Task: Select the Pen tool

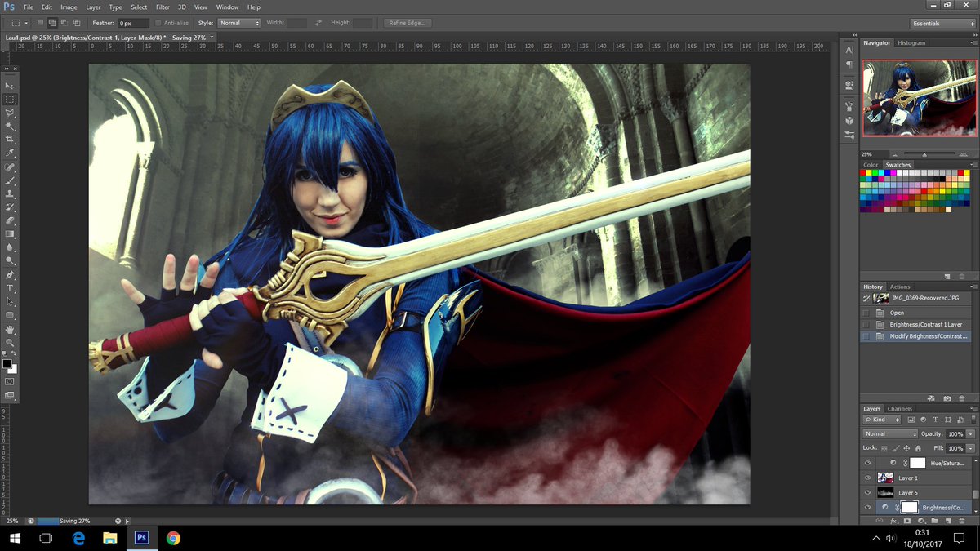Action: point(10,275)
